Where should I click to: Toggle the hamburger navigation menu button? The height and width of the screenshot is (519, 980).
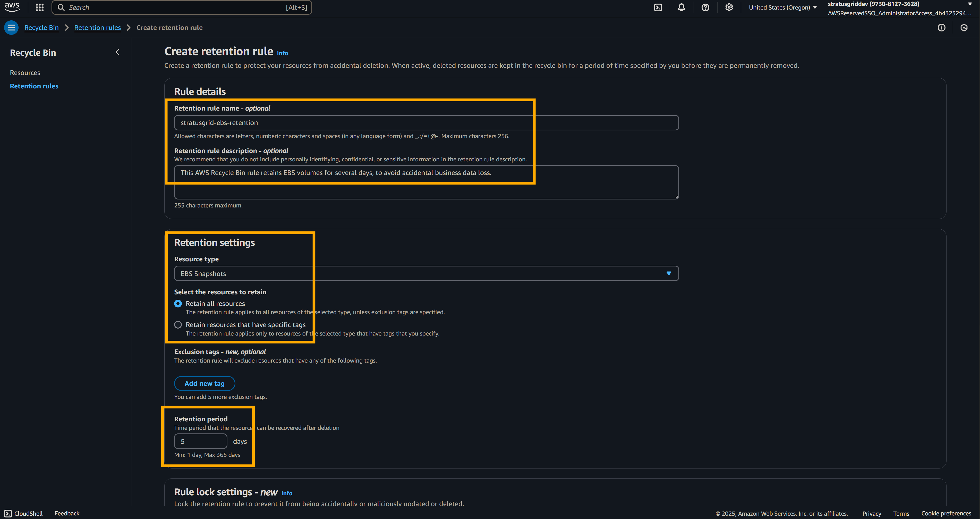click(x=11, y=27)
